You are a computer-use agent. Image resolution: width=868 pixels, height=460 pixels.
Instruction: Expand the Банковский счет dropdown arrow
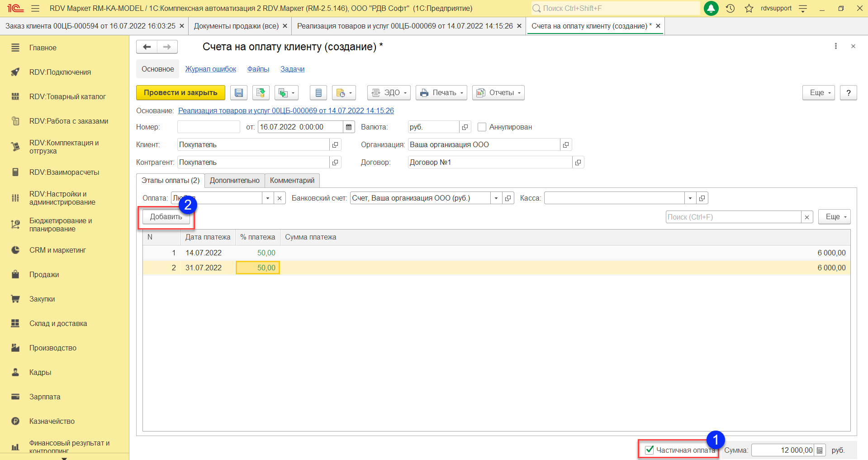496,198
